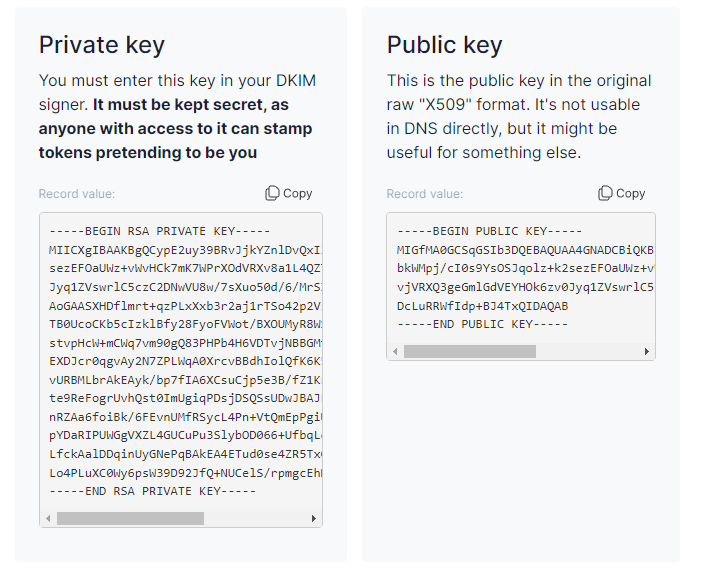This screenshot has height=578, width=711.
Task: Click the public key horizontal scrollbar thumb
Action: pyautogui.click(x=470, y=351)
